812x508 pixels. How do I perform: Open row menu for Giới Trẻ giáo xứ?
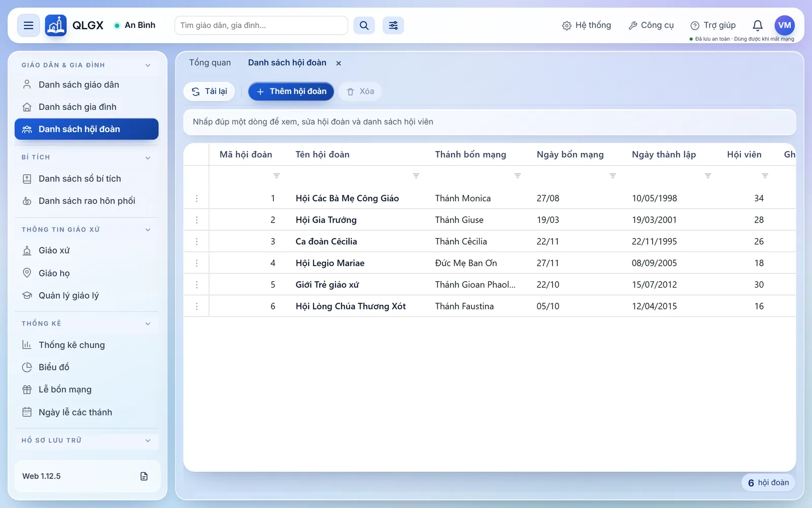pos(197,284)
